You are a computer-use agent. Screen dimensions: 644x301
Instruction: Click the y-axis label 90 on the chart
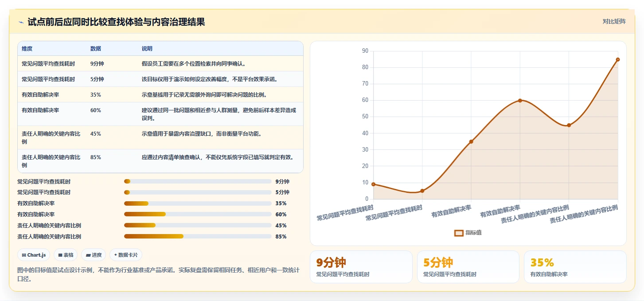pos(365,51)
